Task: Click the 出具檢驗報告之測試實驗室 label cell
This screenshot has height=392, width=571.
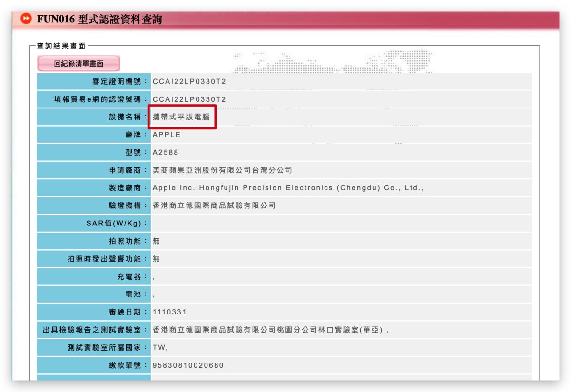Action: tap(94, 330)
